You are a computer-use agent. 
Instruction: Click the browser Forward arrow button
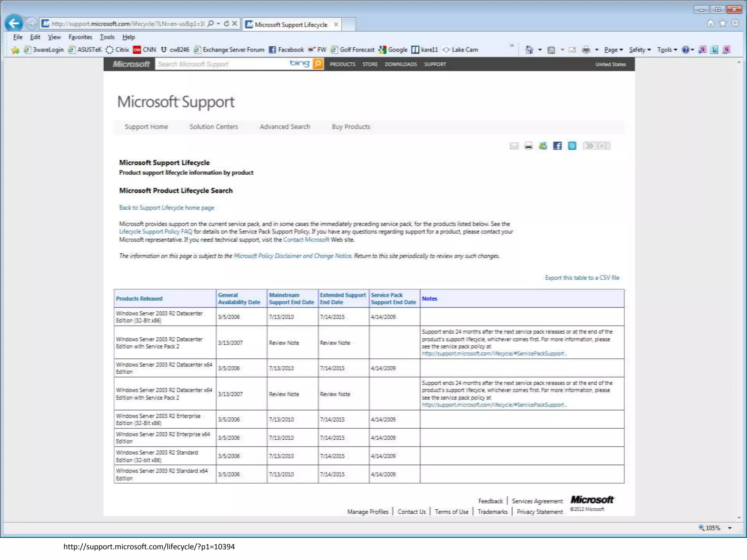(x=31, y=24)
